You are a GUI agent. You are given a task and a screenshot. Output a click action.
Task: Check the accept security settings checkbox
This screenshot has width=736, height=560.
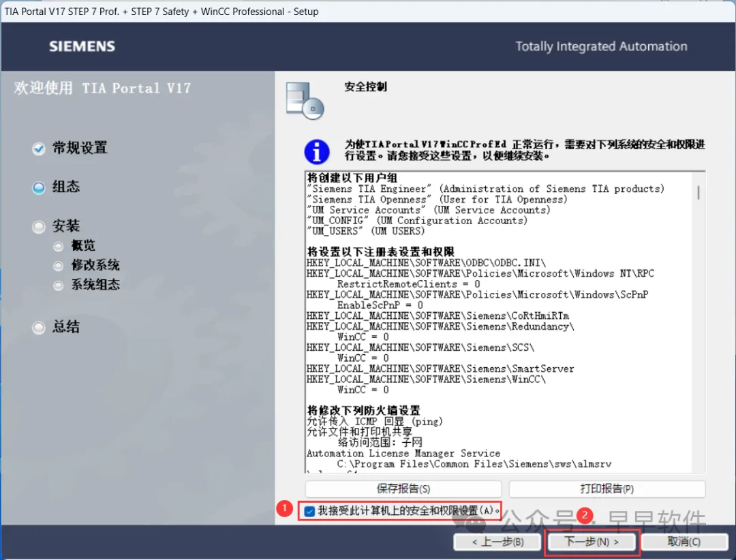(309, 511)
